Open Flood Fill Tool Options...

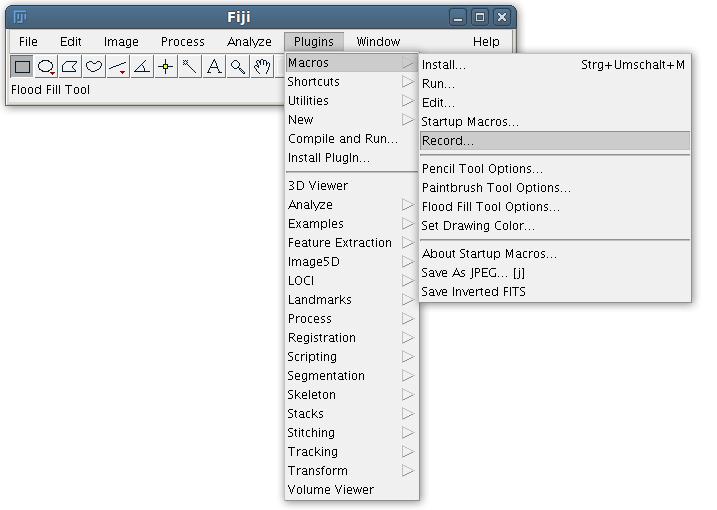[x=555, y=207]
